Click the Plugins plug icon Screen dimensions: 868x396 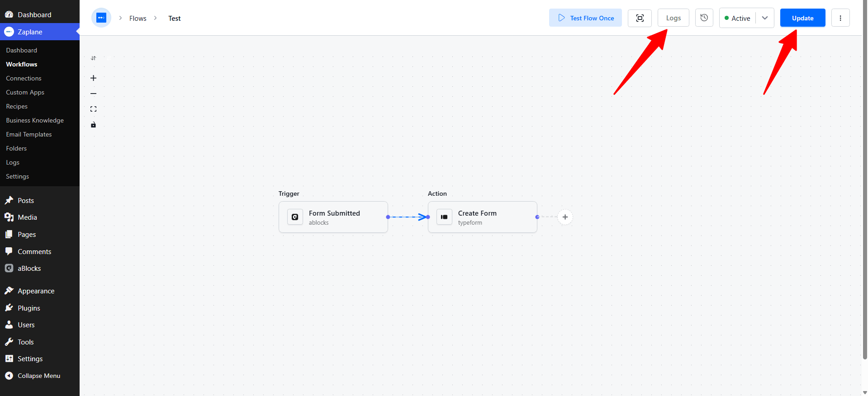[x=9, y=308]
